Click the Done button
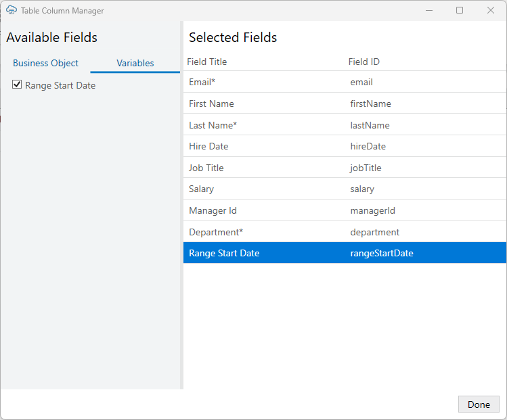Image resolution: width=507 pixels, height=420 pixels. click(479, 404)
